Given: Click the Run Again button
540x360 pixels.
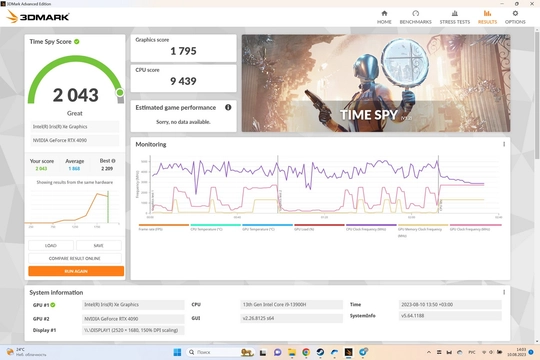Looking at the screenshot, I should coord(76,271).
